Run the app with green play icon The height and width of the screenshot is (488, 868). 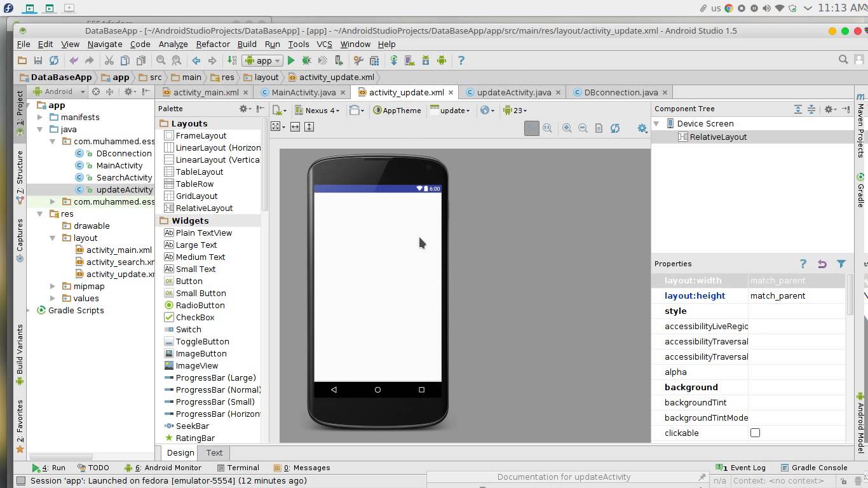click(291, 60)
